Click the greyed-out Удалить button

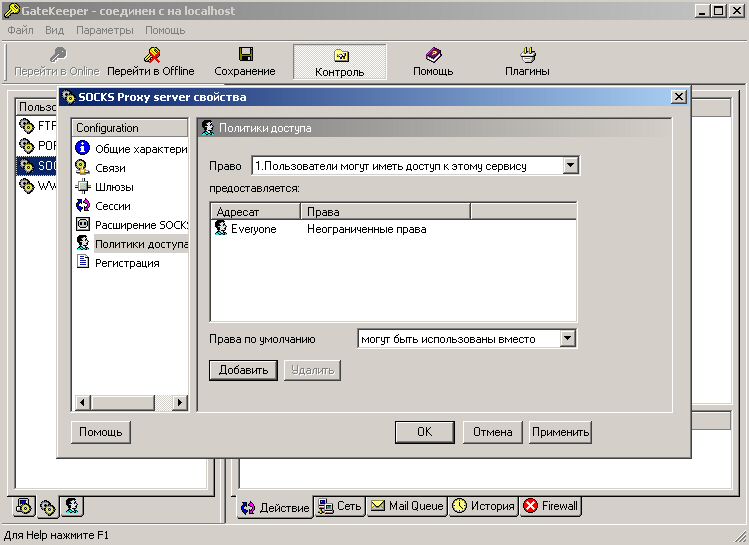pyautogui.click(x=312, y=370)
